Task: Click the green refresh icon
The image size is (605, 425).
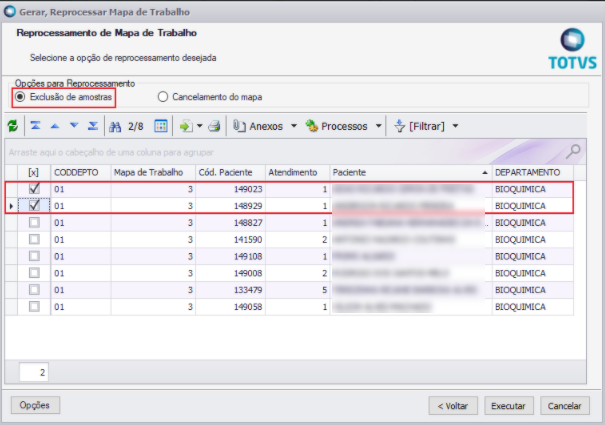Action: 13,126
